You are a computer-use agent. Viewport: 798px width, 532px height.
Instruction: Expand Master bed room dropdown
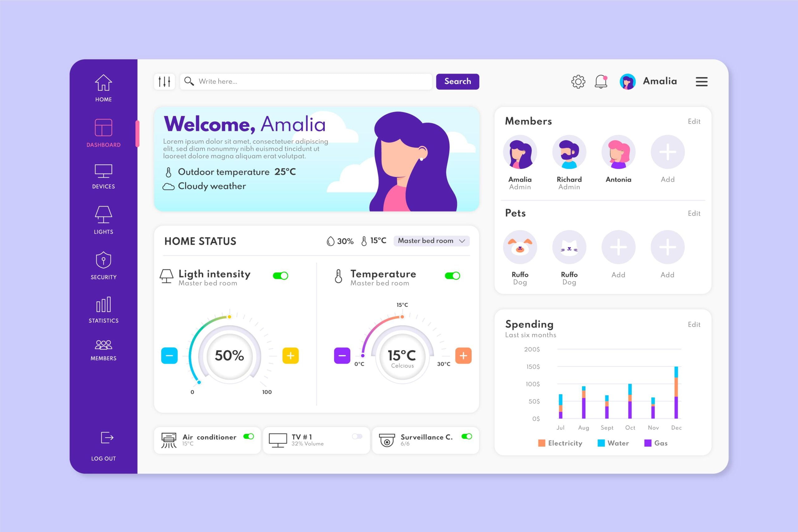click(431, 241)
